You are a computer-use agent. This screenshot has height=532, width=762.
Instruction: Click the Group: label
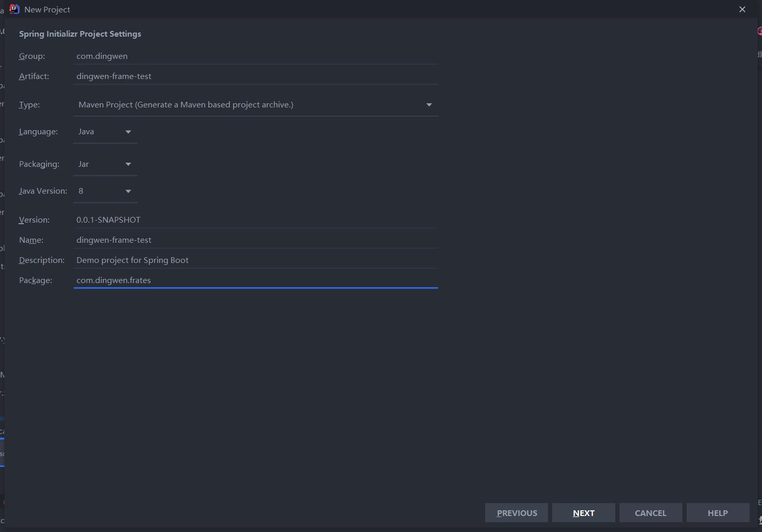pyautogui.click(x=32, y=56)
